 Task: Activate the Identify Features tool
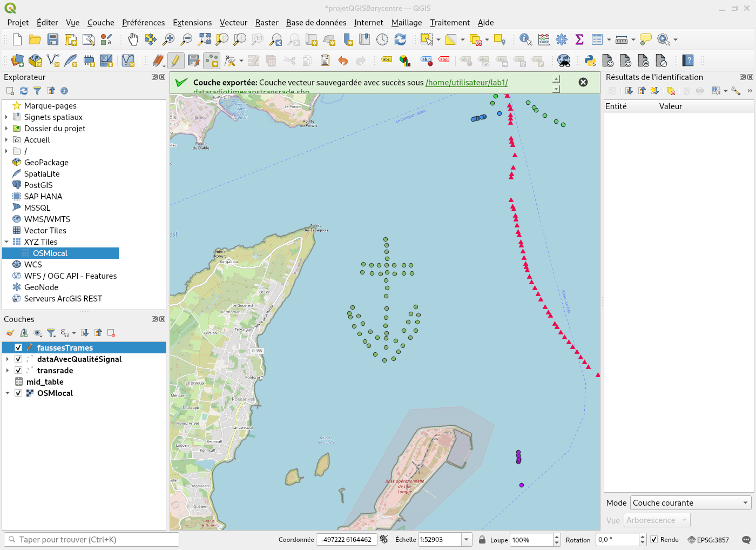[525, 39]
